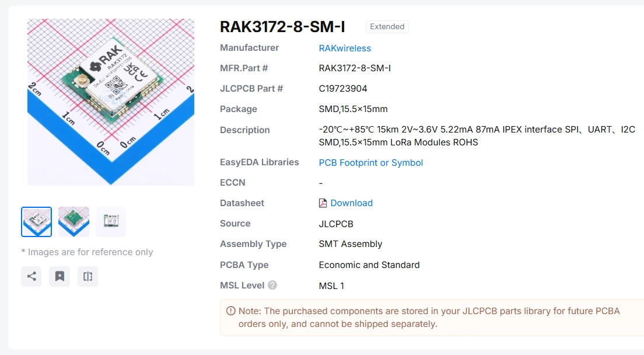This screenshot has height=355, width=644.
Task: Click the JLCPCB part number C19723904
Action: pyautogui.click(x=343, y=89)
